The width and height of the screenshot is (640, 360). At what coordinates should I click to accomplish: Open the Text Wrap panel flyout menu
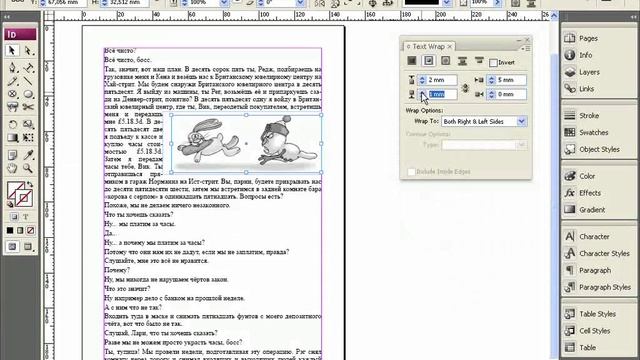[525, 48]
